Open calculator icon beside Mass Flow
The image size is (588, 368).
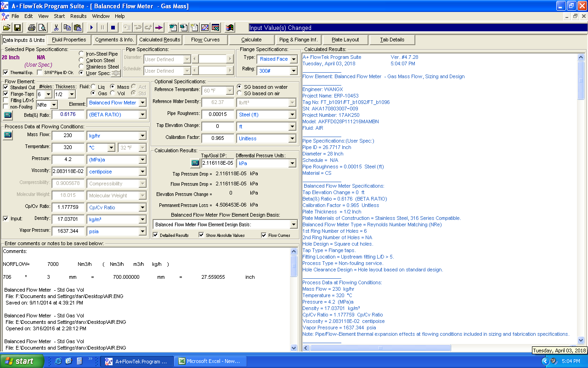pyautogui.click(x=8, y=135)
